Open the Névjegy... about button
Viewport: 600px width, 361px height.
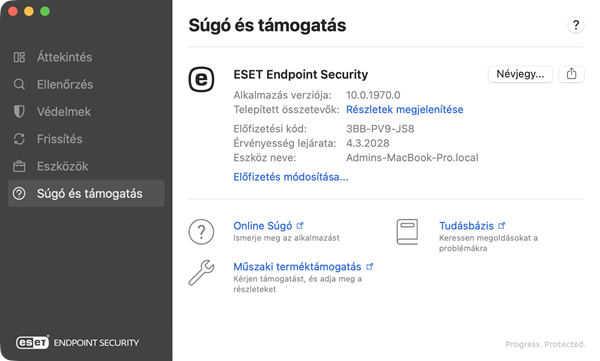pyautogui.click(x=520, y=74)
